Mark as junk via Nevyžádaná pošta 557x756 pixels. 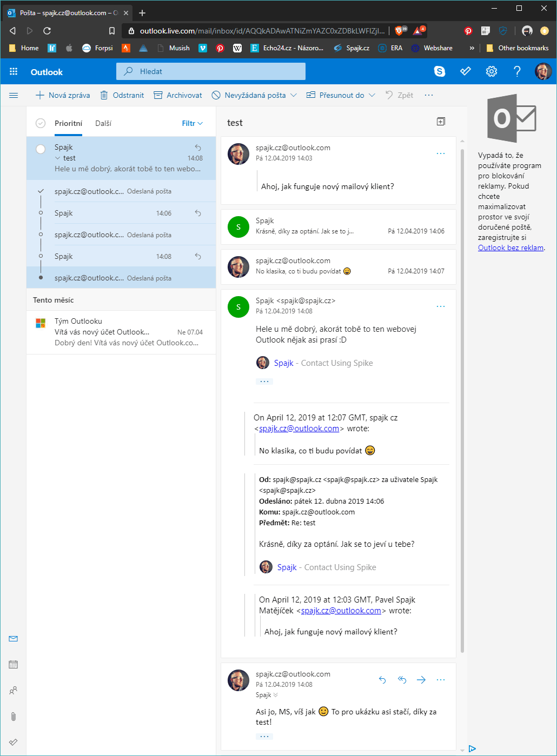click(x=249, y=95)
